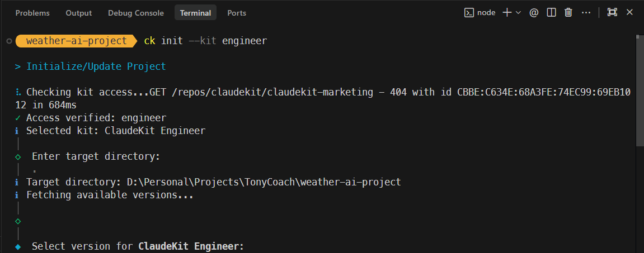Kill terminal with the trash icon

(x=568, y=12)
